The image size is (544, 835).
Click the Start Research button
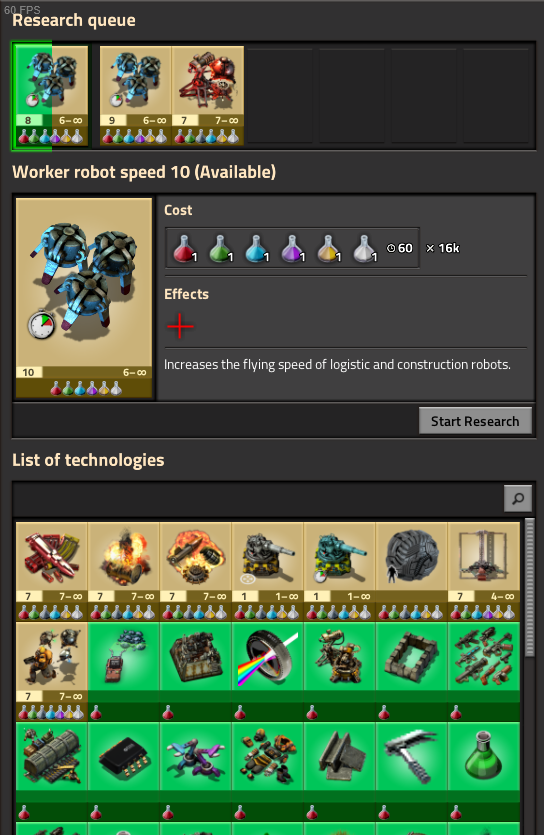[x=475, y=421]
